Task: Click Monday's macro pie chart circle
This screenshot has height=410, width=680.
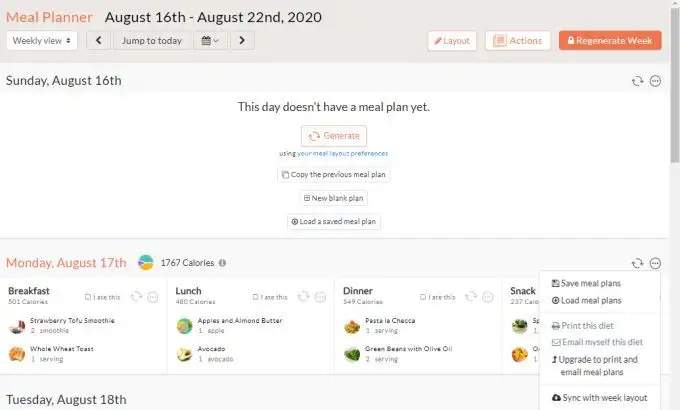Action: (146, 262)
